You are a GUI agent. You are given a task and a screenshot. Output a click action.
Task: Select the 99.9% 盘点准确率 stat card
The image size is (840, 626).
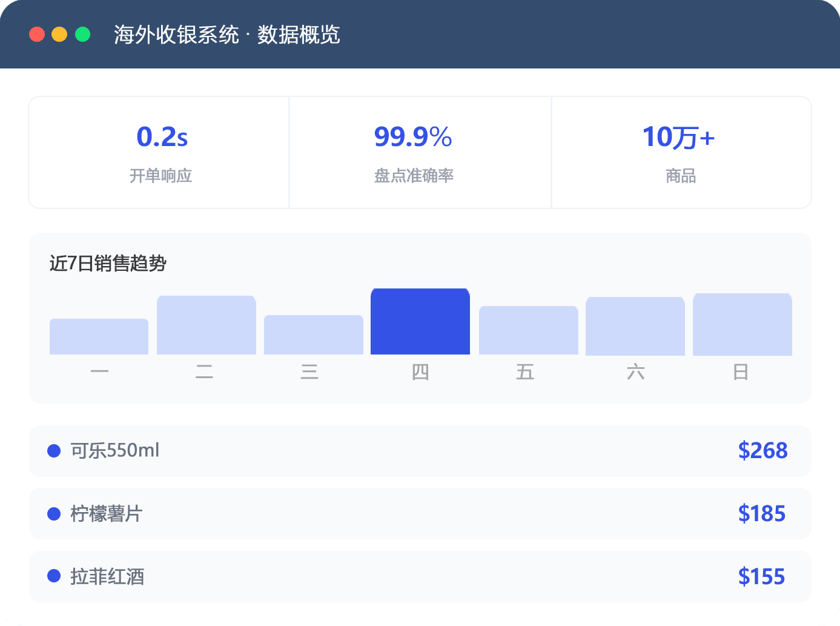pos(420,153)
